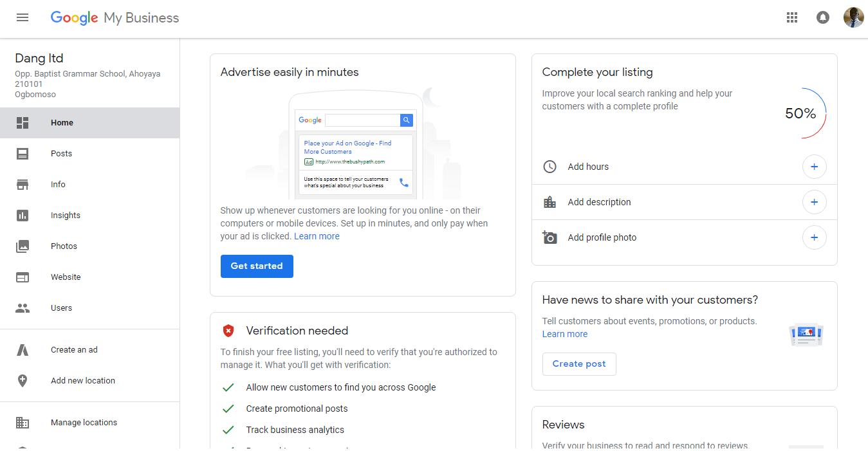Select Manage locations in sidebar
Screen dimensions: 868x451
(90, 423)
